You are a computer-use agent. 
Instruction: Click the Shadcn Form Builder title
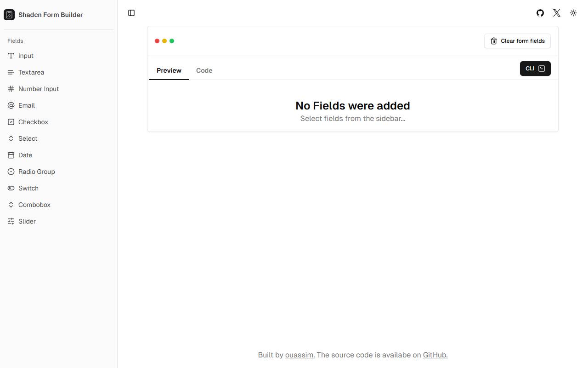pyautogui.click(x=51, y=15)
